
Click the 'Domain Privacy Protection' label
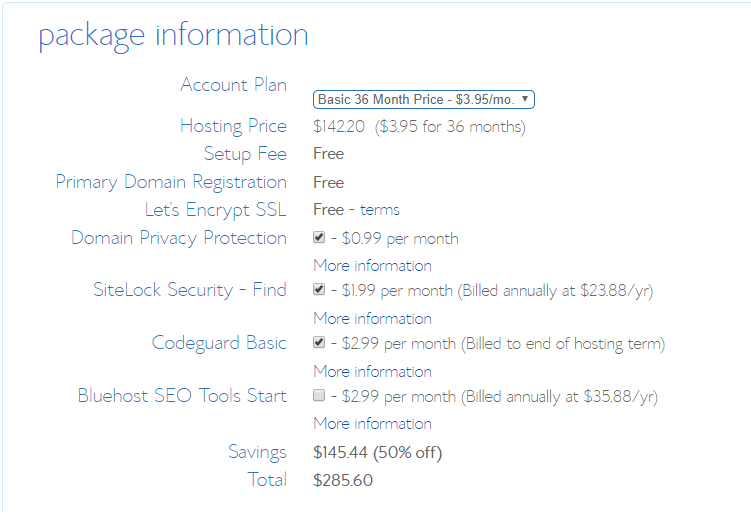point(179,238)
